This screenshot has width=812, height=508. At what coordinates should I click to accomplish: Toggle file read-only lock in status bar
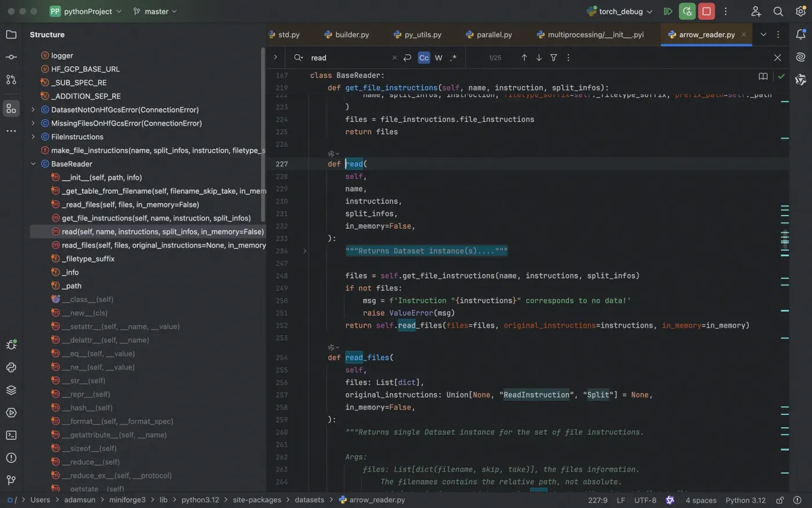point(780,500)
